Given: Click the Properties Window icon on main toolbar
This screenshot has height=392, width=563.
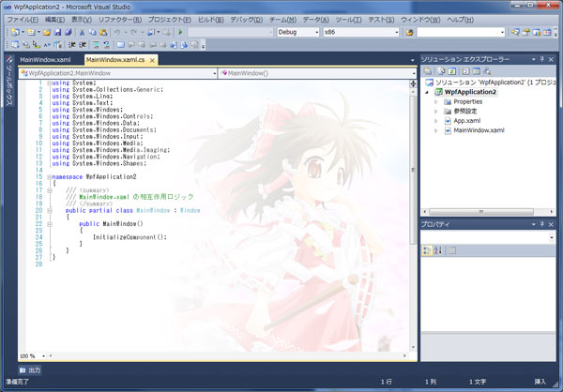Looking at the screenshot, I should coord(525,32).
